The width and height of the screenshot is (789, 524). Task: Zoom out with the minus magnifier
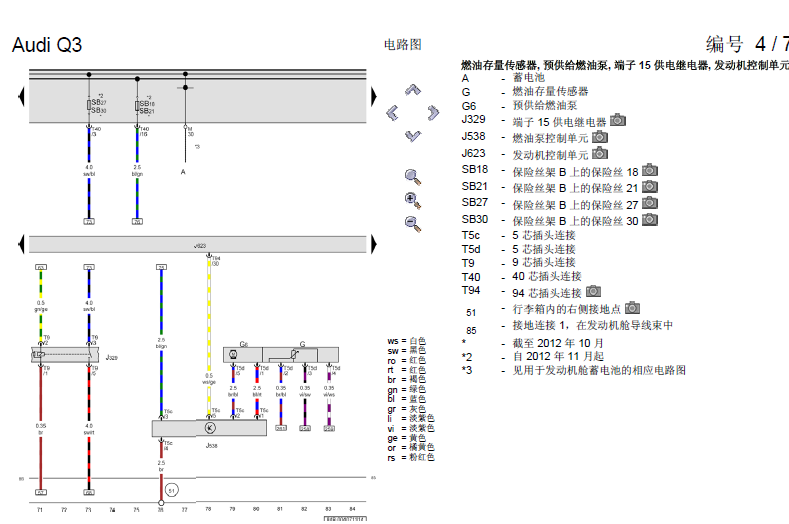[x=413, y=223]
